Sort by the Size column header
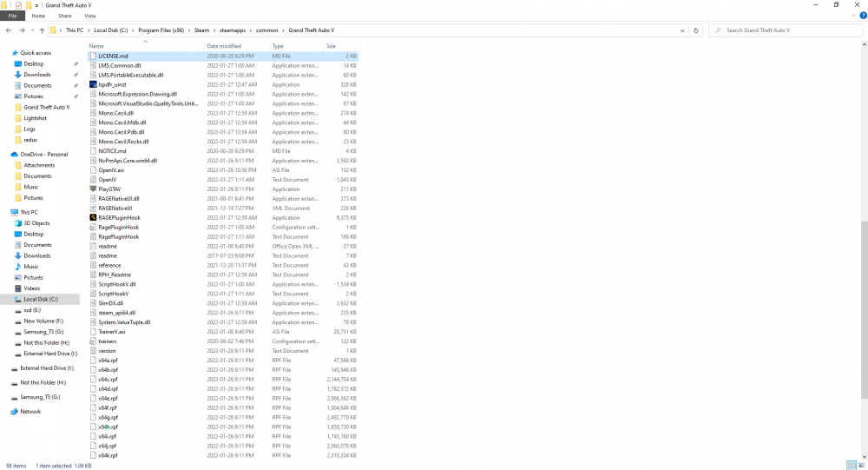Image resolution: width=868 pixels, height=470 pixels. pos(341,46)
